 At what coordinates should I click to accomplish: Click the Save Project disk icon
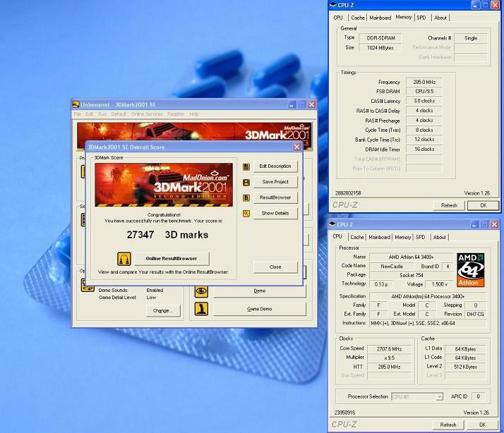(246, 183)
